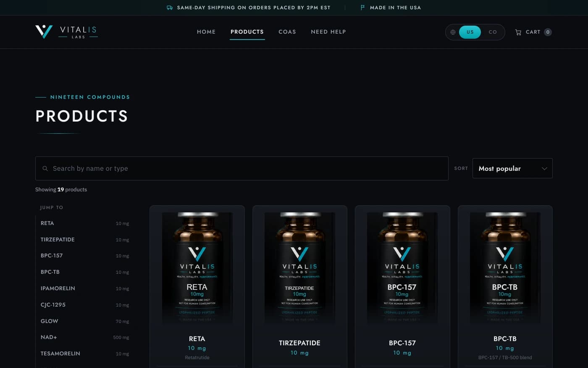Click the Made in the USA banner text
The height and width of the screenshot is (368, 588).
click(x=395, y=8)
